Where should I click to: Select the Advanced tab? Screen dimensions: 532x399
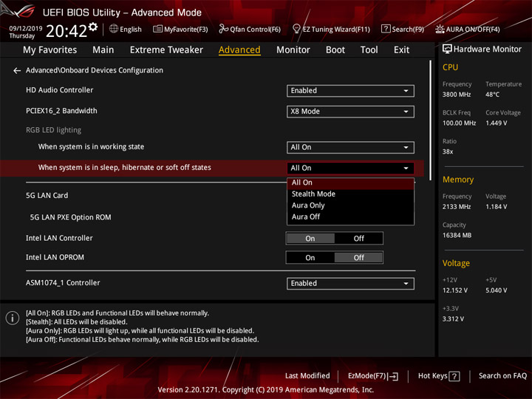point(239,50)
